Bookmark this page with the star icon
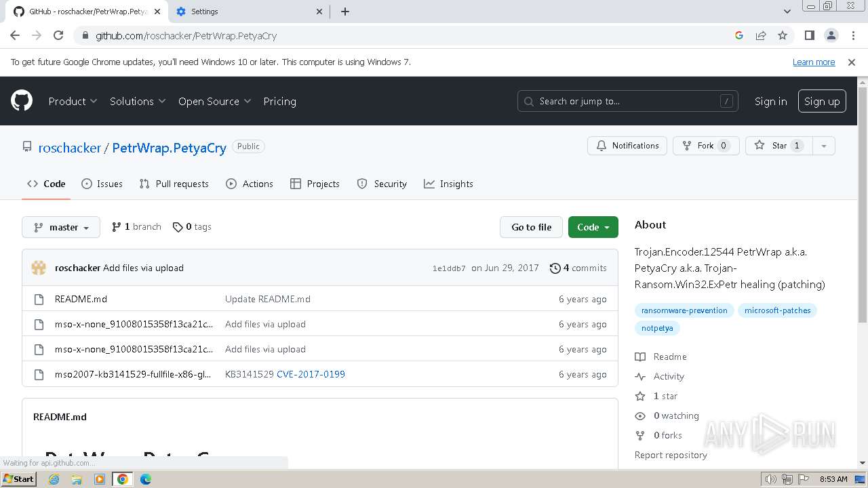 click(x=783, y=35)
